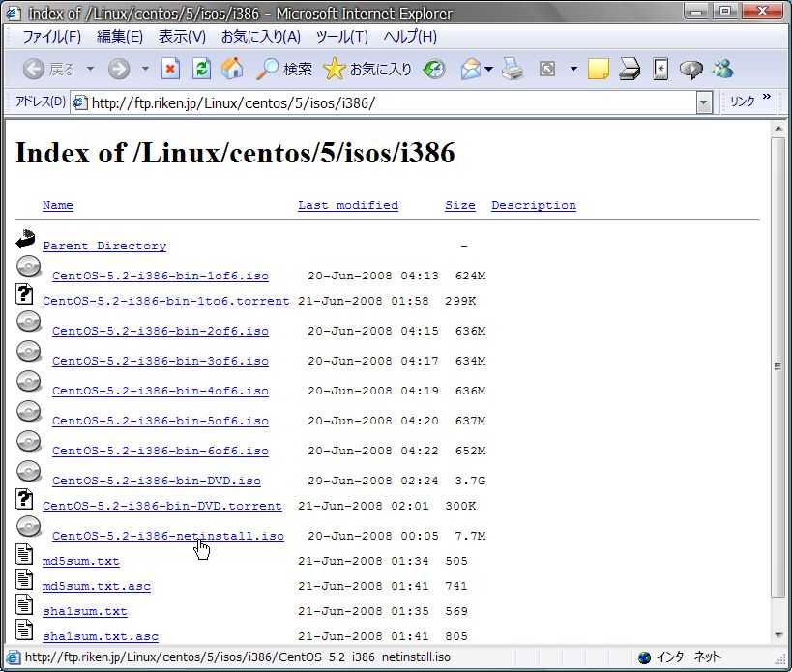Download CentOS-5.2-i386-bin-1of6.iso

click(161, 276)
